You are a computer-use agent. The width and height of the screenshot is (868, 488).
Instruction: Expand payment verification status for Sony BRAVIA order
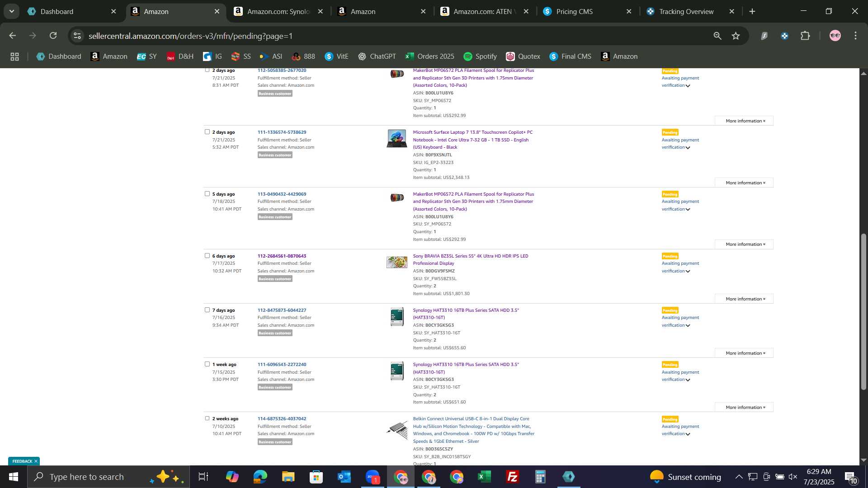point(688,271)
